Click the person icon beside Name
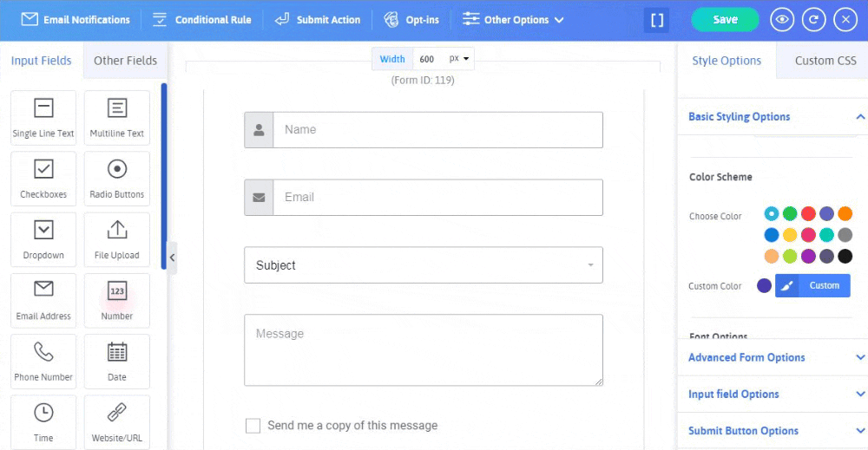 [259, 130]
